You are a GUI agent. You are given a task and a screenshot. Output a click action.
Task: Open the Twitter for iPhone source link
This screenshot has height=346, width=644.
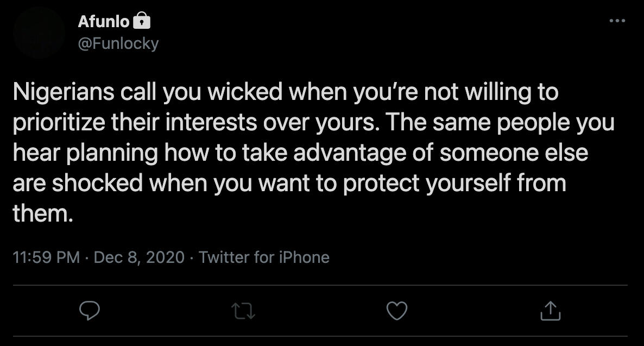coord(264,257)
